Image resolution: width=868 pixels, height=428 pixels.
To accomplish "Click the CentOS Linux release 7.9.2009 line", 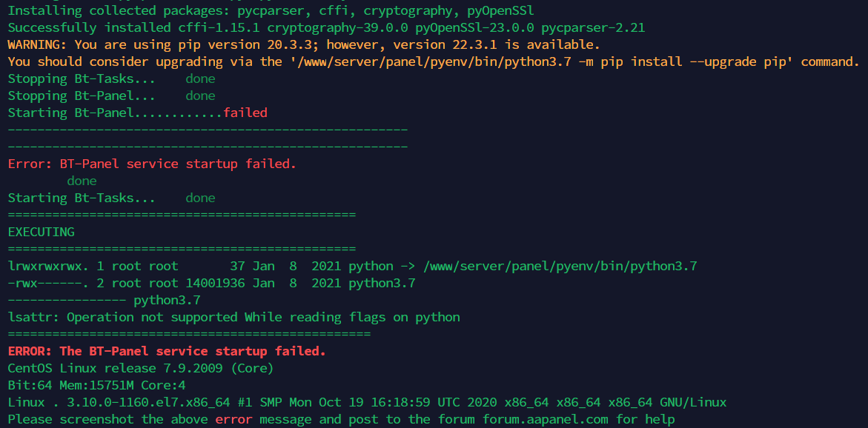I will point(141,368).
